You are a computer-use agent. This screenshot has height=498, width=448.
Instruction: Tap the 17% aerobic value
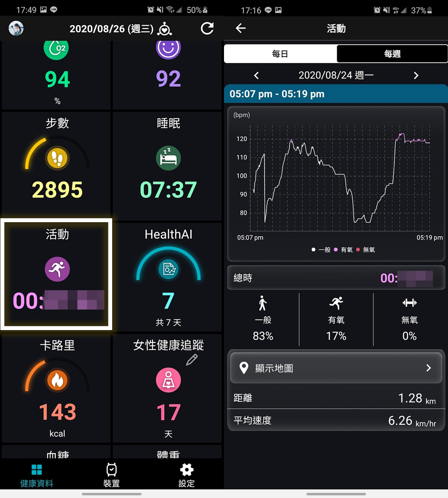pyautogui.click(x=336, y=336)
